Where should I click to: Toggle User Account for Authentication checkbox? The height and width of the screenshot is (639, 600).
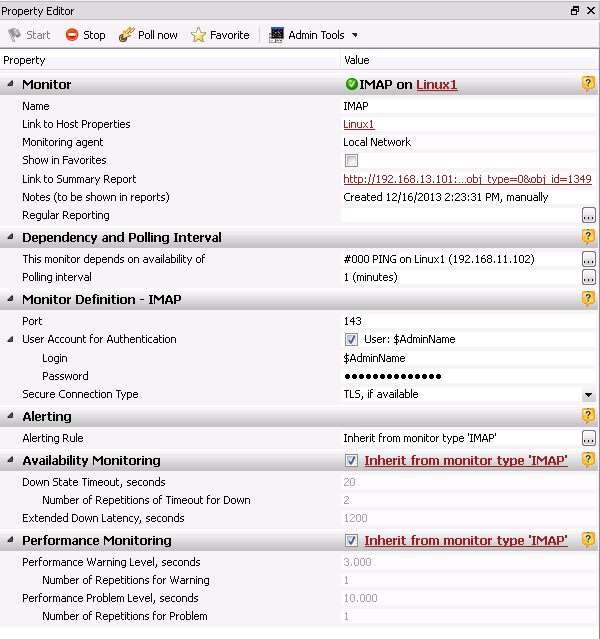click(x=351, y=339)
